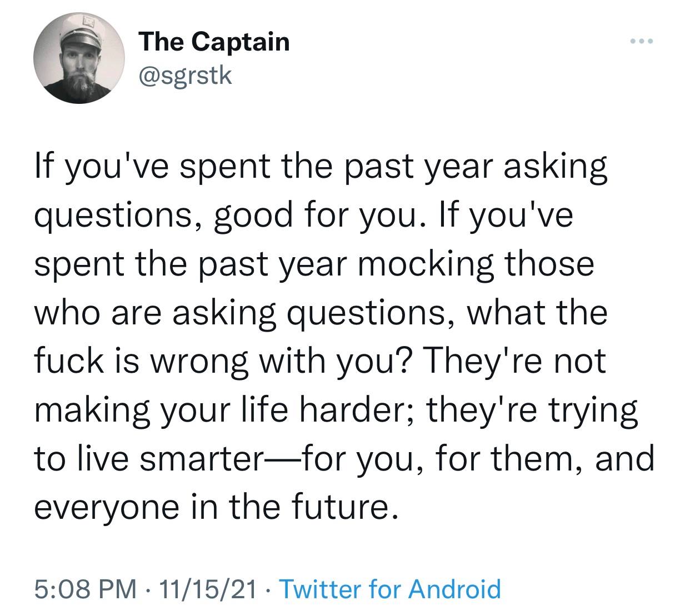The image size is (690, 616).
Task: Open the three-dot more options menu
Action: click(x=642, y=42)
